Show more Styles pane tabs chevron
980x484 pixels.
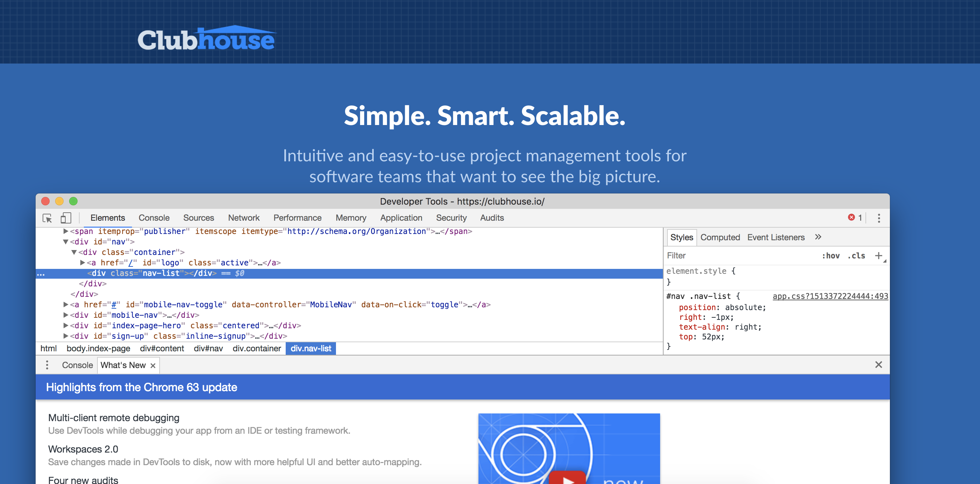pos(818,237)
